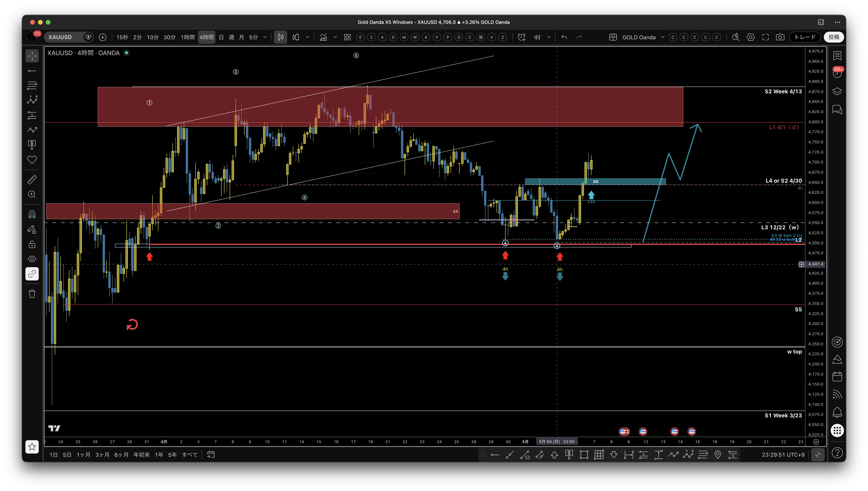Viewport: 868px width, 491px height.
Task: Toggle magnet mode for drawings
Action: pos(32,214)
